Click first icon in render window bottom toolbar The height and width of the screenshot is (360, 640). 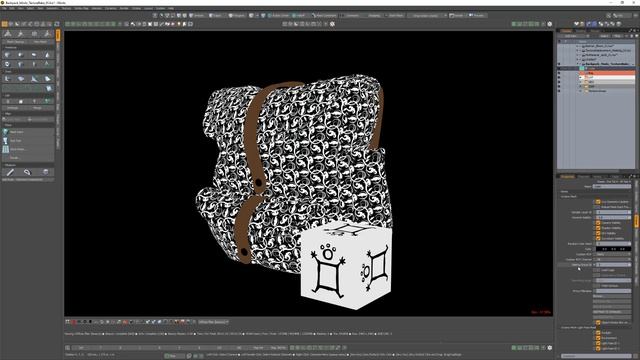click(x=68, y=322)
